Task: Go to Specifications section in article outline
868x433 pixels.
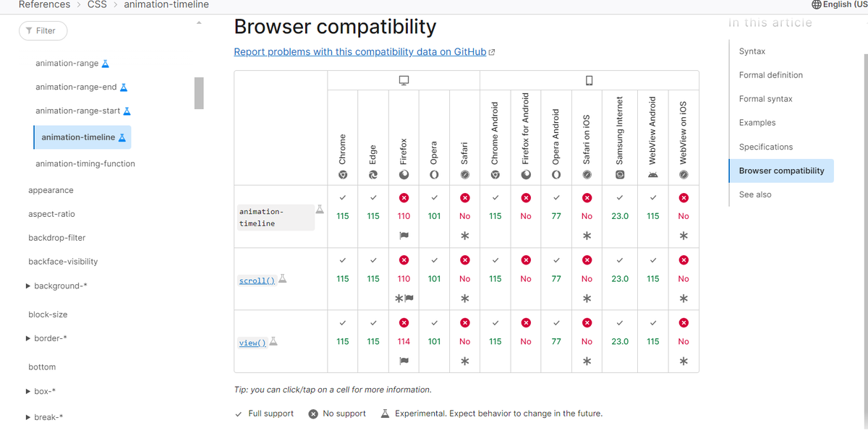Action: [765, 147]
